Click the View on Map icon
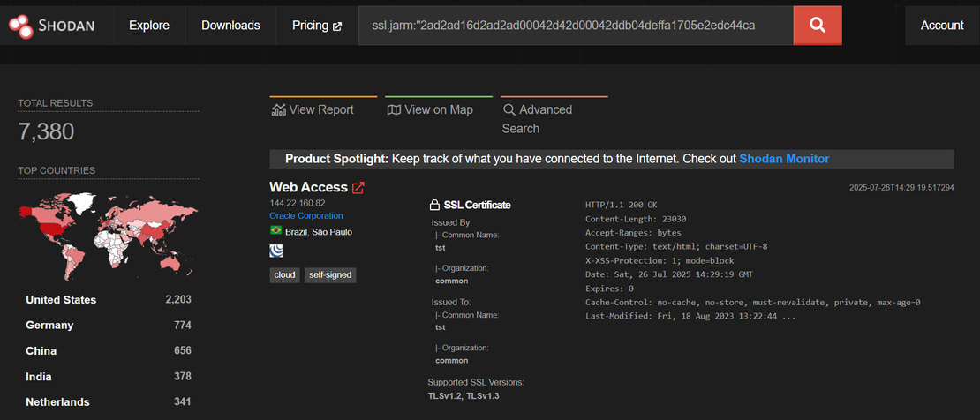Image resolution: width=980 pixels, height=420 pixels. (x=394, y=110)
